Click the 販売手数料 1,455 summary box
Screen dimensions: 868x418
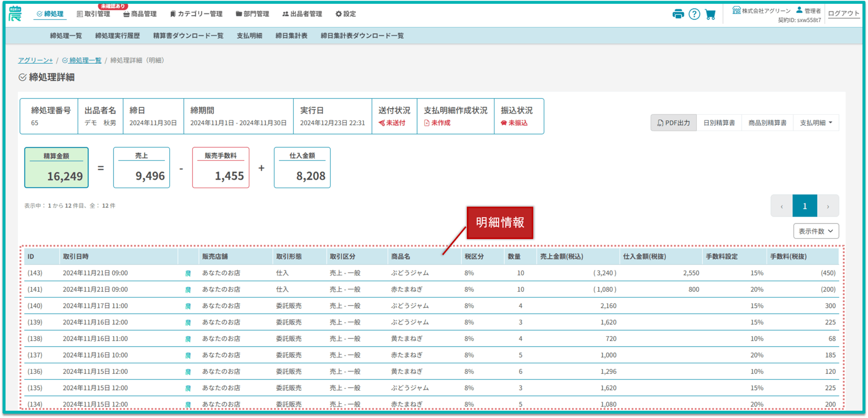tap(221, 168)
